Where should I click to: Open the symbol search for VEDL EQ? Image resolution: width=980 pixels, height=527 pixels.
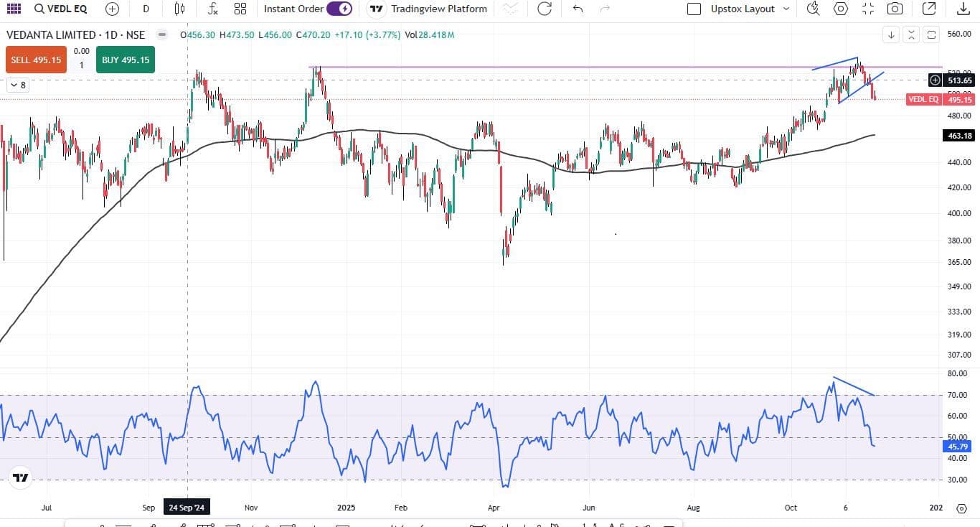click(61, 9)
